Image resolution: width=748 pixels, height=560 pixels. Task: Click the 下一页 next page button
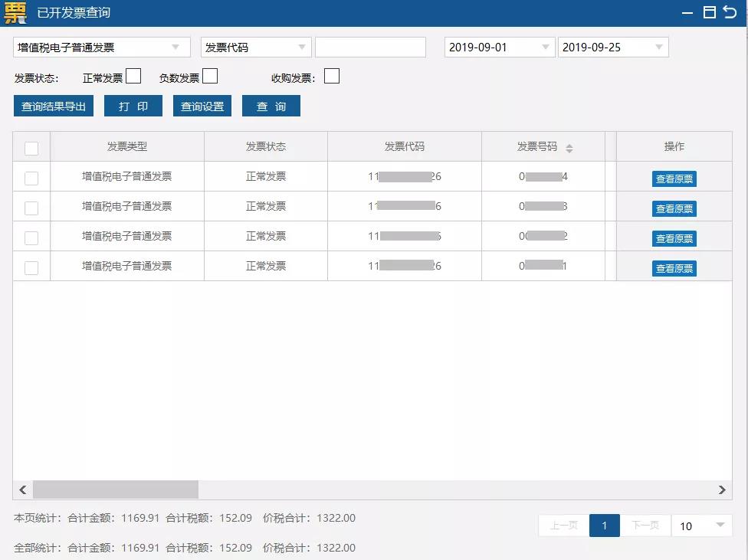pos(645,526)
